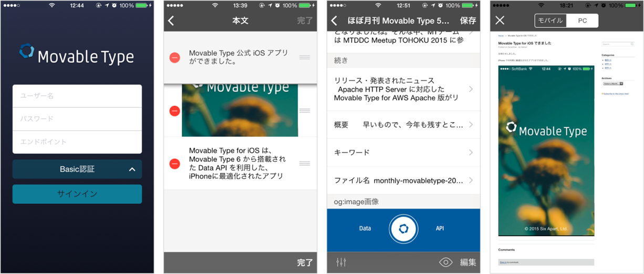Open the ファイル名 row chevron
644x274 pixels.
[471, 180]
